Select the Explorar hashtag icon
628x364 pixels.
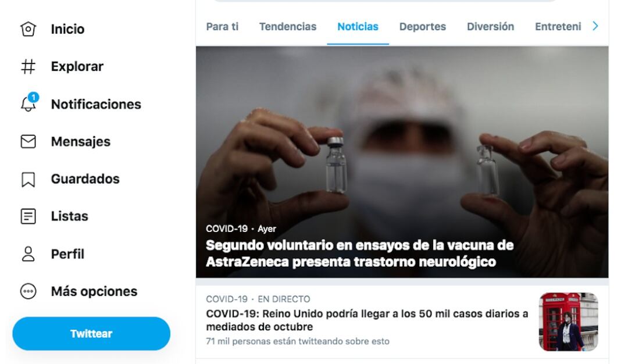28,66
